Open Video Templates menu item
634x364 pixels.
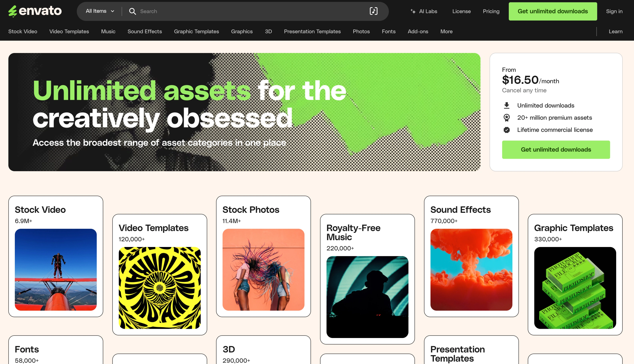[x=69, y=32]
